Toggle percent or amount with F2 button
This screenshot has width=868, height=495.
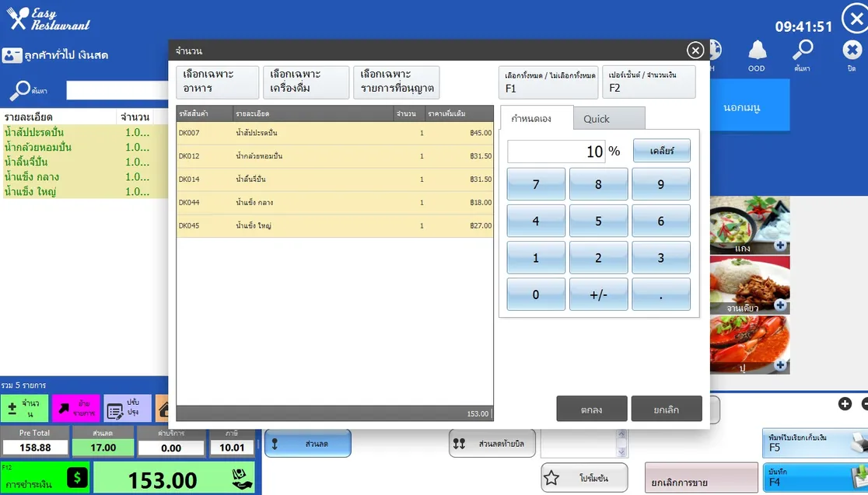(x=649, y=82)
